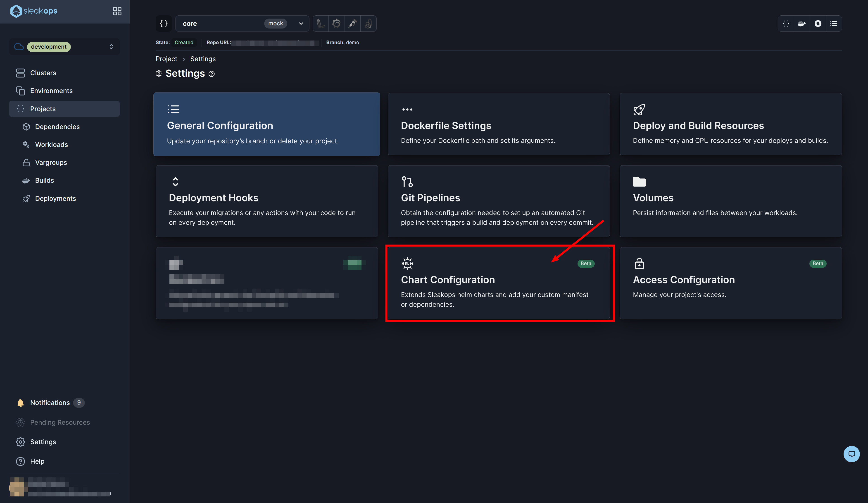
Task: Open the Deploy and Build Resources card
Action: 730,124
